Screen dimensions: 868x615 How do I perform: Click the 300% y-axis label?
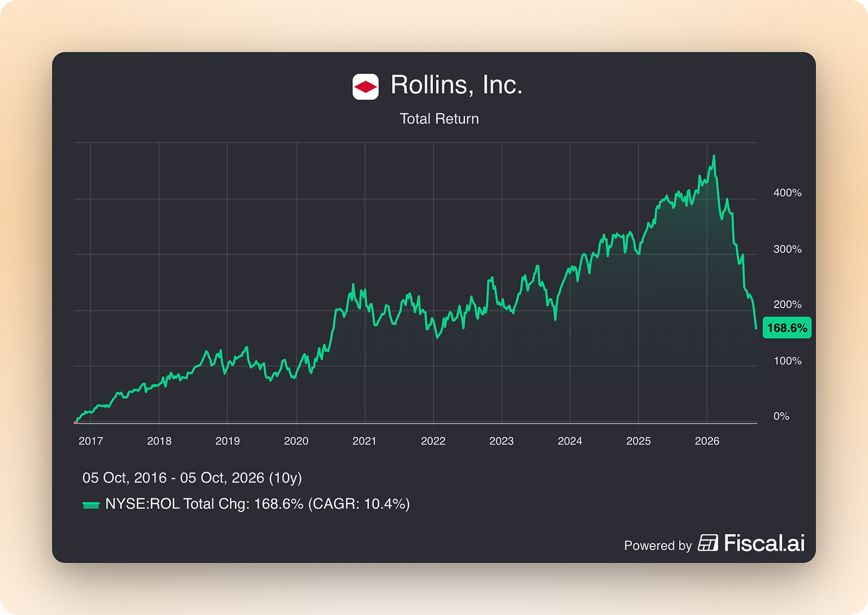point(788,249)
